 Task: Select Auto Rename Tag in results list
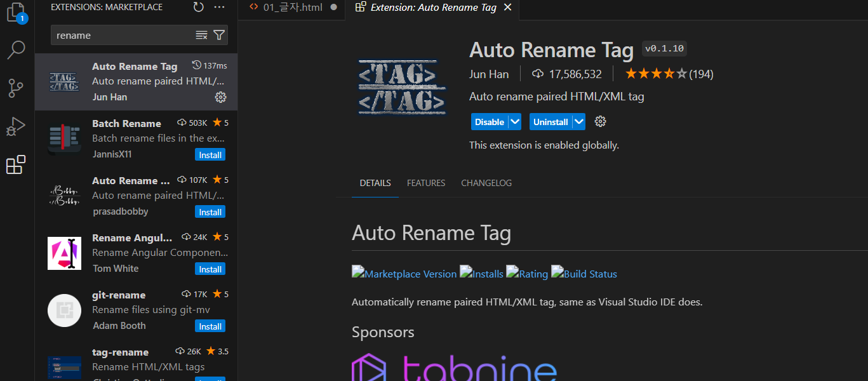click(136, 81)
